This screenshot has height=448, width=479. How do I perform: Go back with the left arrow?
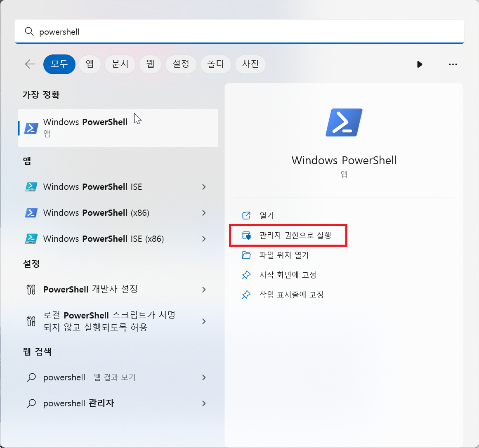pos(30,64)
